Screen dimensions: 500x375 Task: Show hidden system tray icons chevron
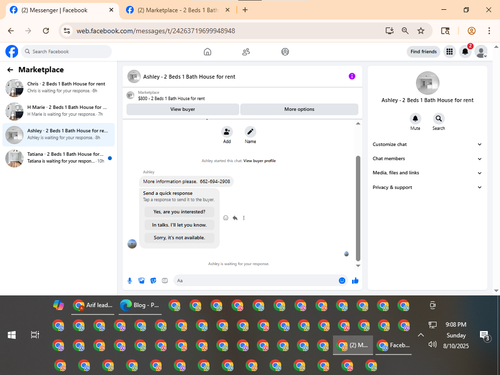click(x=421, y=335)
